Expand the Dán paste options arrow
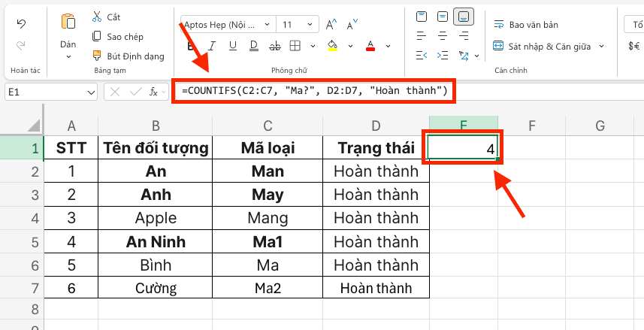This screenshot has width=644, height=330. 68,56
